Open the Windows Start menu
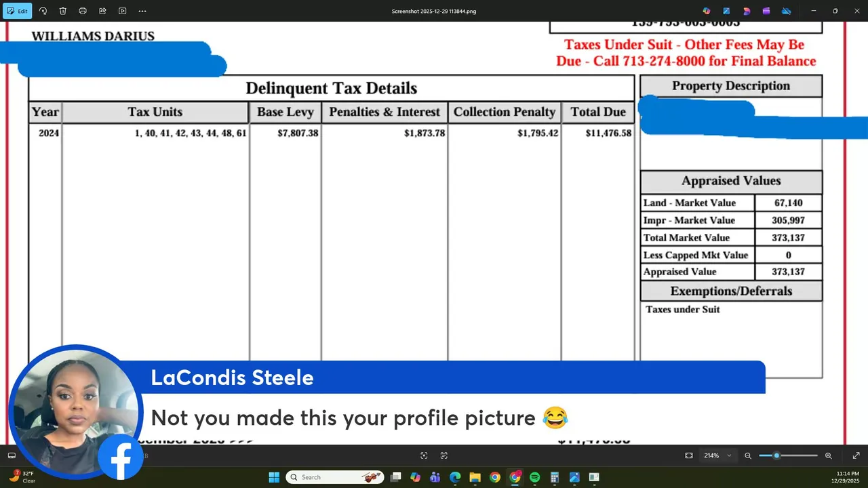The height and width of the screenshot is (488, 868). pos(274,477)
